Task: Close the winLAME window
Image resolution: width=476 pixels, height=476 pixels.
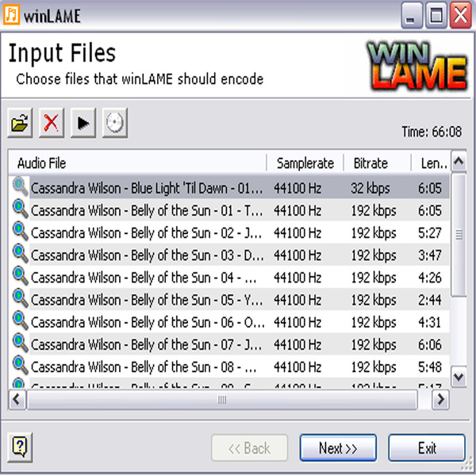Action: [x=460, y=15]
